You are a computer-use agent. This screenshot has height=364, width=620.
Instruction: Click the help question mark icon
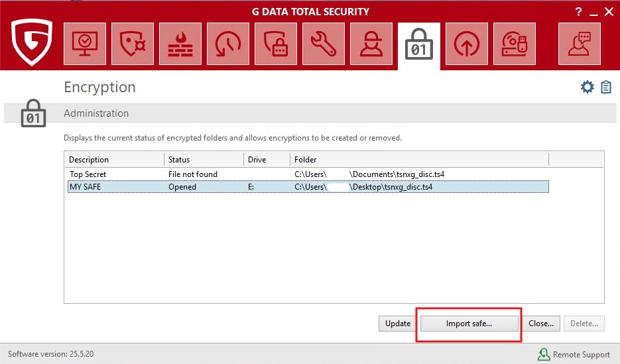tap(578, 12)
